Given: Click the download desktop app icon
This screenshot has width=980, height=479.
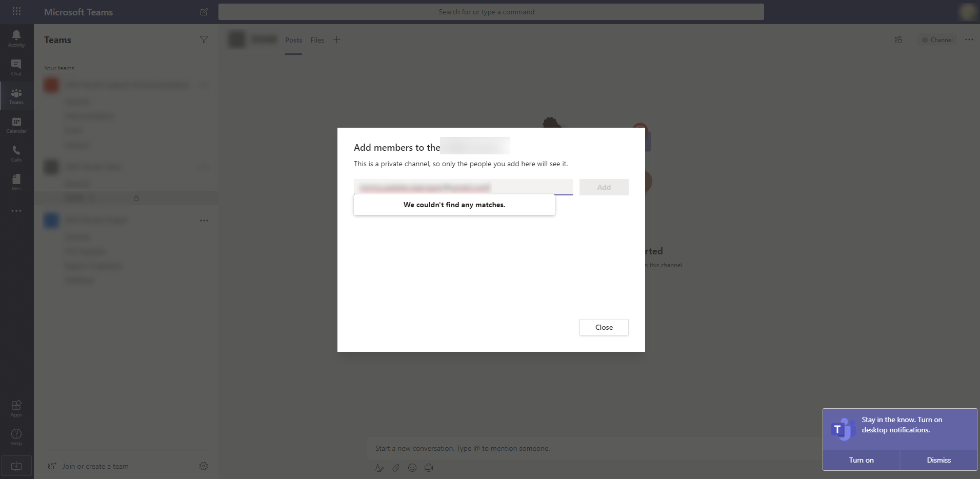Looking at the screenshot, I should [x=16, y=466].
